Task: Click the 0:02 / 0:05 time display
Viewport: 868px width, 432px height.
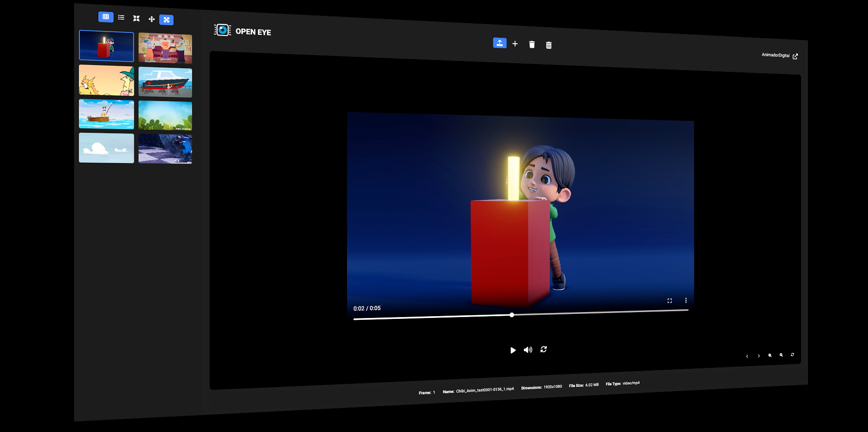Action: (367, 308)
